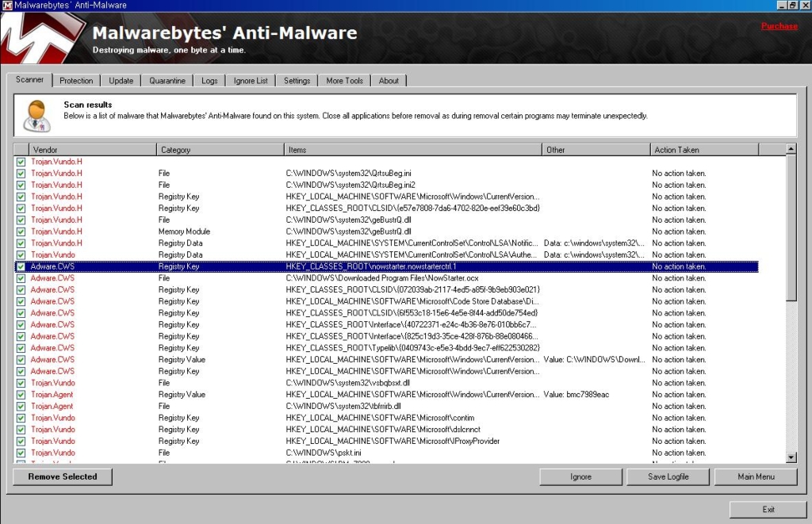Select the Typelib\{0409743c-e5e3... registry path

pyautogui.click(x=412, y=348)
